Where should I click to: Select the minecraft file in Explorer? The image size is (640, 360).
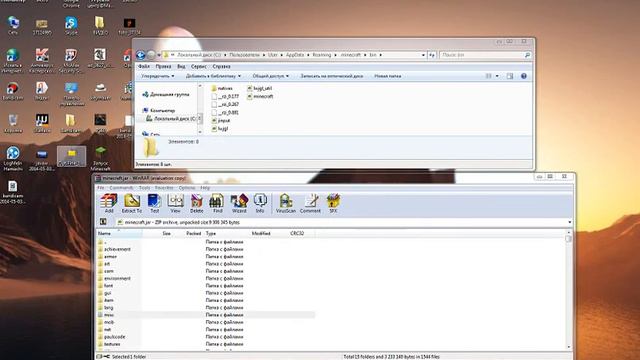tap(260, 96)
